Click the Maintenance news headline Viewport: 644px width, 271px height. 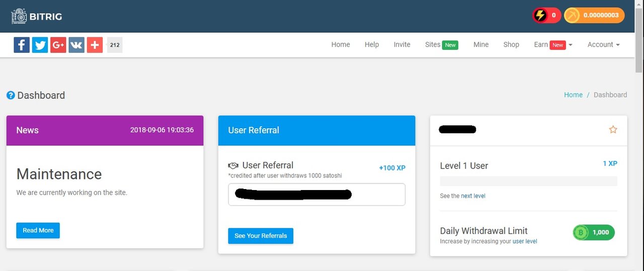pyautogui.click(x=59, y=174)
